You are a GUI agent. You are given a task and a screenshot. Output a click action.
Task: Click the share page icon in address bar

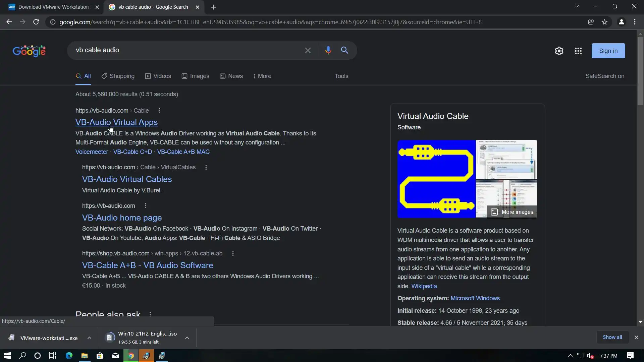tap(591, 22)
